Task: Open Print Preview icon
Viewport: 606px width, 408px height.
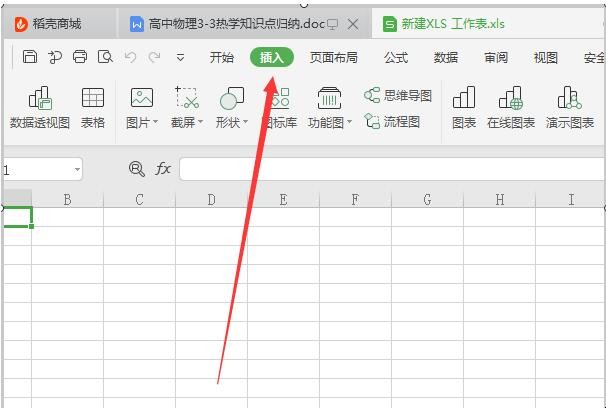Action: [x=105, y=57]
